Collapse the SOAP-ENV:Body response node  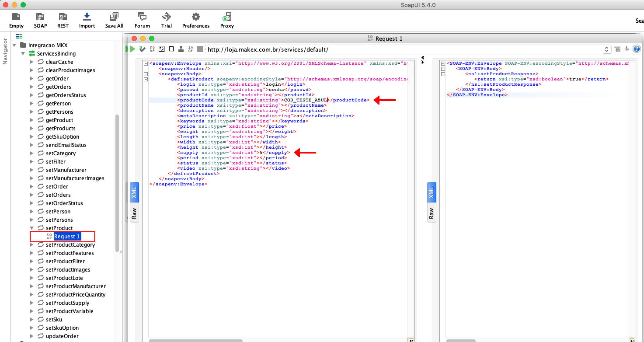443,69
